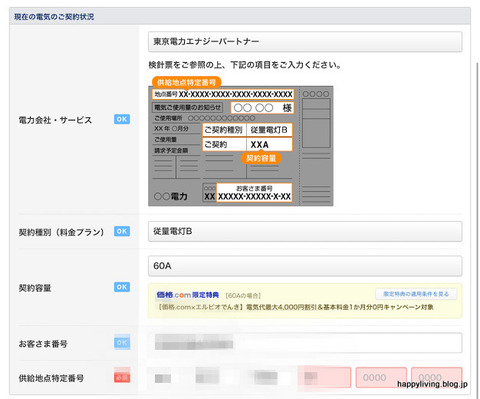Open the 東京電力エナジーパートナー company dropdown
The height and width of the screenshot is (399, 480).
coord(305,42)
